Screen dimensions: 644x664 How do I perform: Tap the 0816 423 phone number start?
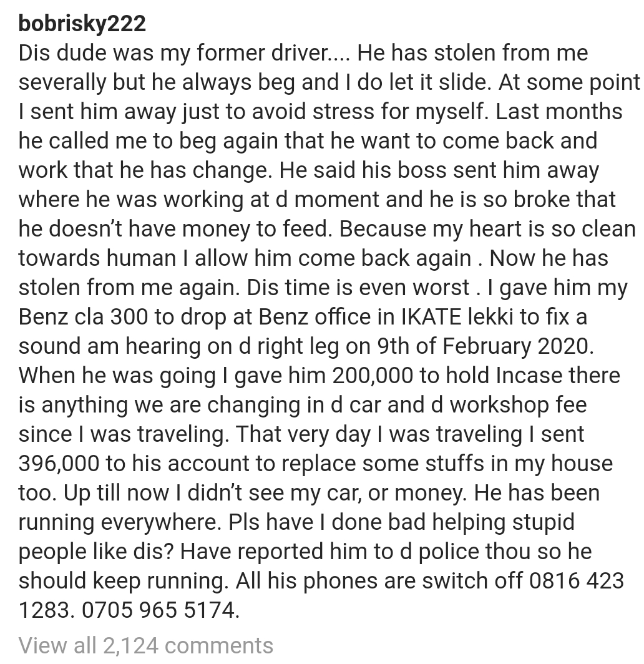tap(576, 580)
